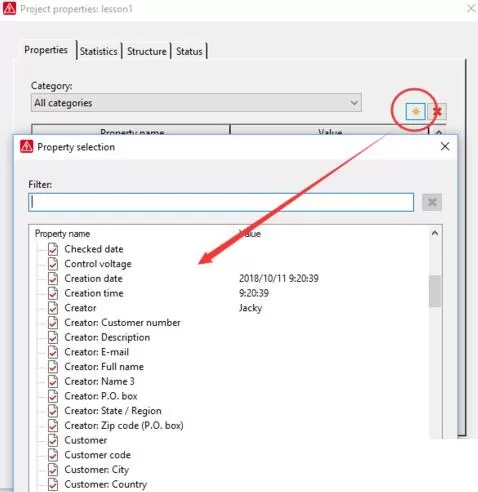Screen dimensions: 478x492
Task: Click icon beside Customer: City
Action: coord(53,469)
